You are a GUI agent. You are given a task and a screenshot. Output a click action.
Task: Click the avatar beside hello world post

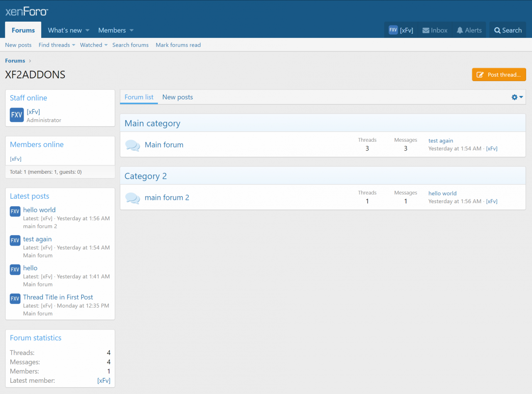tap(15, 211)
